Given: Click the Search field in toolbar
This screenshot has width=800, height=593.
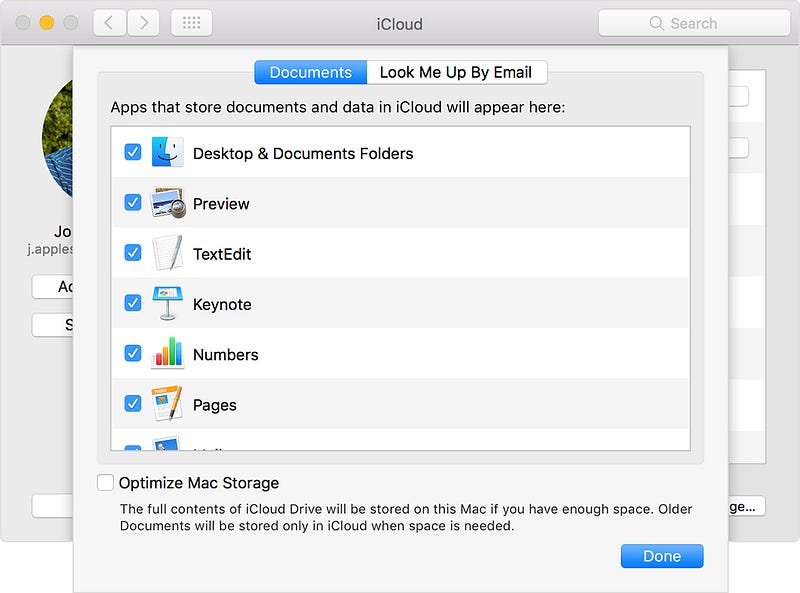Looking at the screenshot, I should click(693, 23).
